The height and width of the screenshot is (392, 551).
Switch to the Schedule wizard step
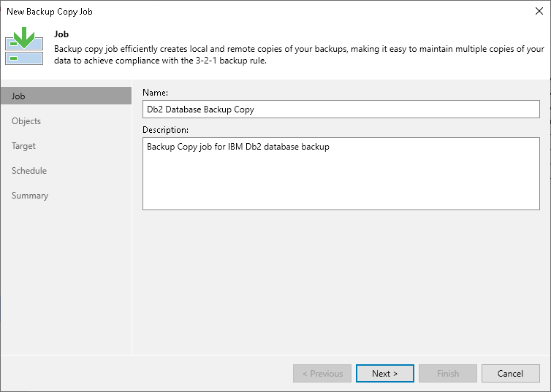pos(29,171)
